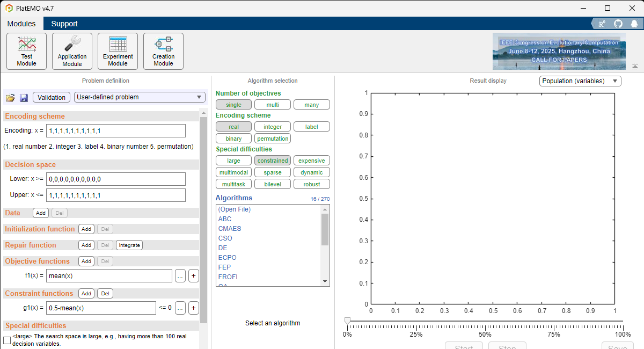Click the open folder icon
Screen dimensions: 644x349
pos(10,98)
